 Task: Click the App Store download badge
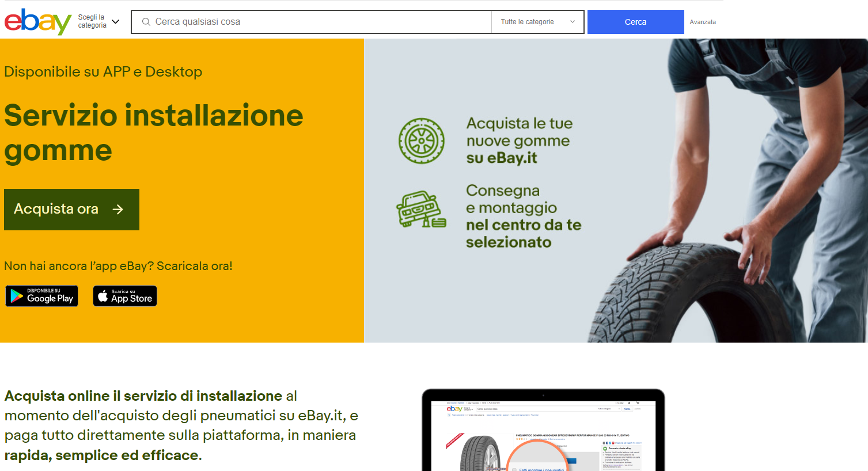(x=125, y=296)
